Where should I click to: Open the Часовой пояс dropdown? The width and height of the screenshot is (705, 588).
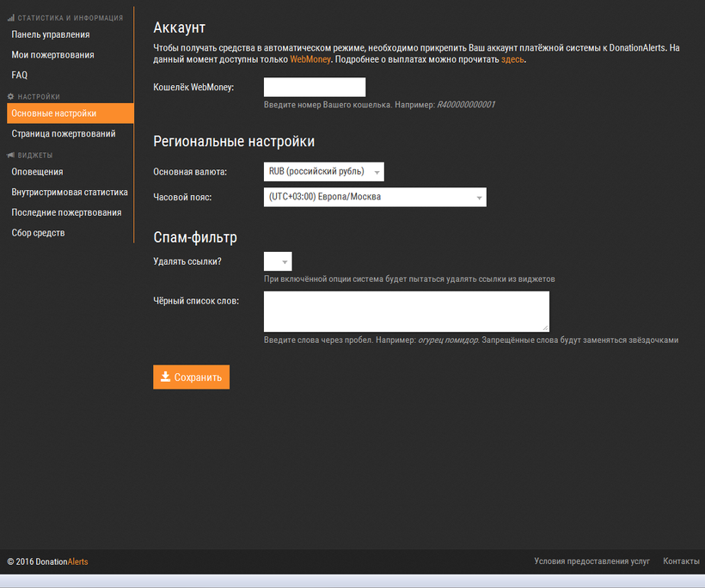[x=375, y=197]
